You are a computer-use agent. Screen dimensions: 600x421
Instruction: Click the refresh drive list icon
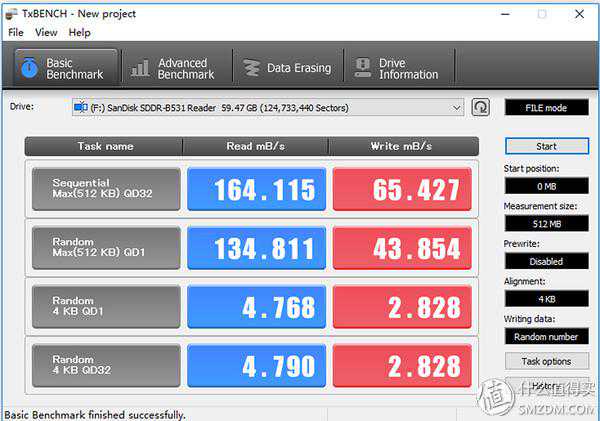481,107
